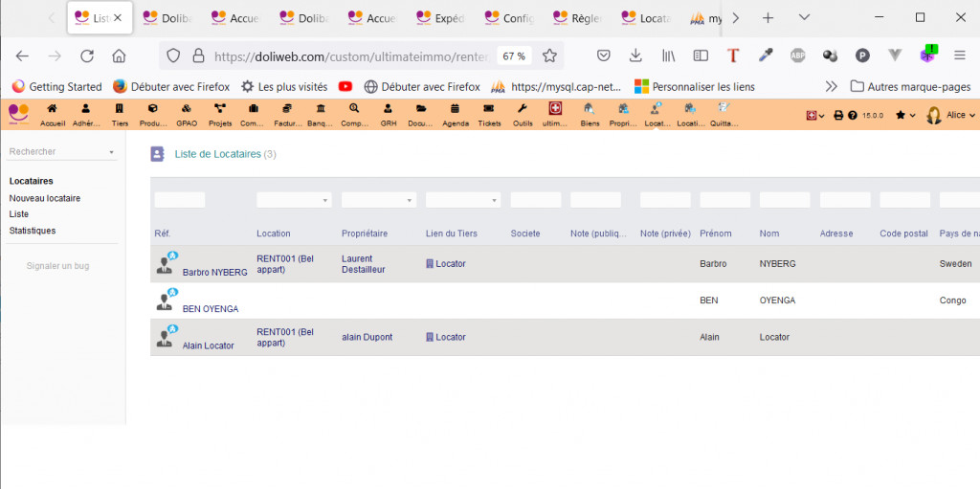Screen dimensions: 980x489
Task: Click the Signaler un bug link
Action: click(x=57, y=266)
